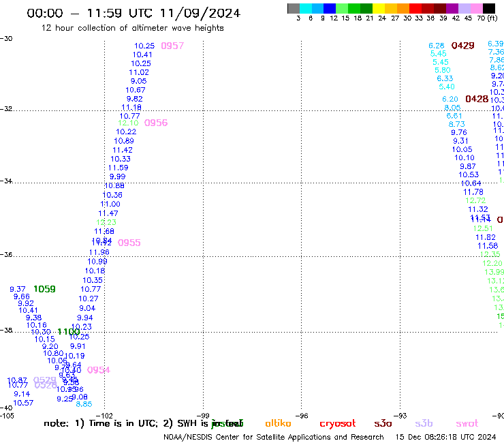Click the pink swatch near the scale's end
504x443 pixels.
tap(476, 8)
